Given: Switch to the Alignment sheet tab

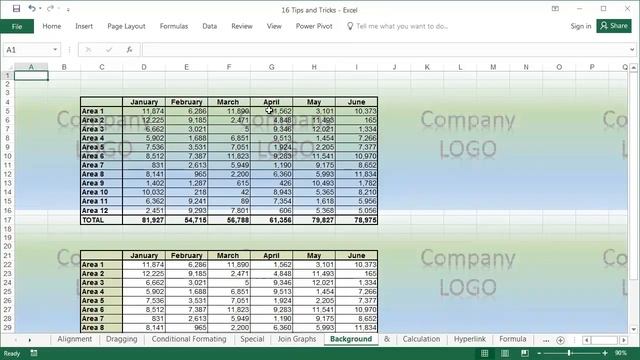Looking at the screenshot, I should tap(75, 339).
